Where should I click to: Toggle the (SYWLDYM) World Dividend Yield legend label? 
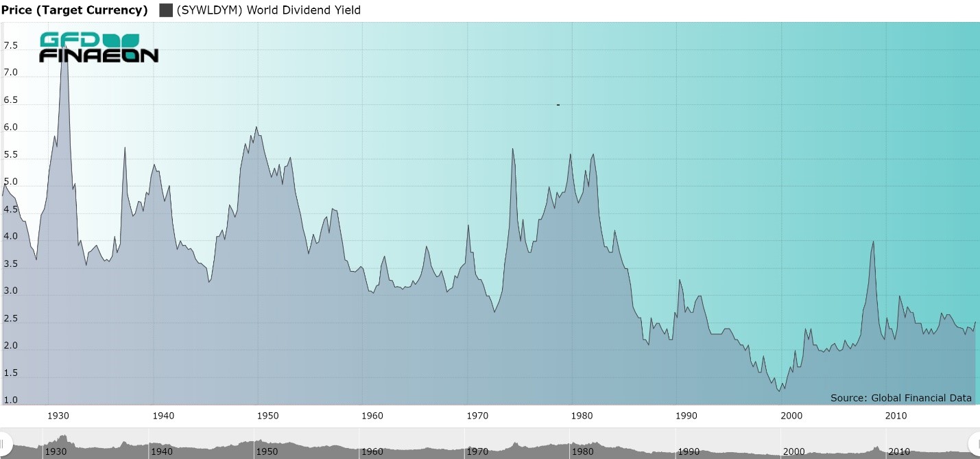pyautogui.click(x=268, y=10)
